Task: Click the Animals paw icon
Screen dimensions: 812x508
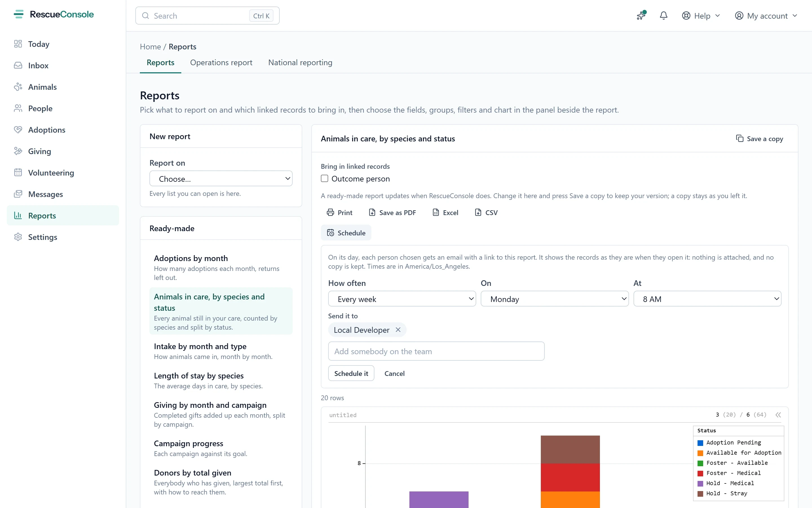Action: pos(18,87)
